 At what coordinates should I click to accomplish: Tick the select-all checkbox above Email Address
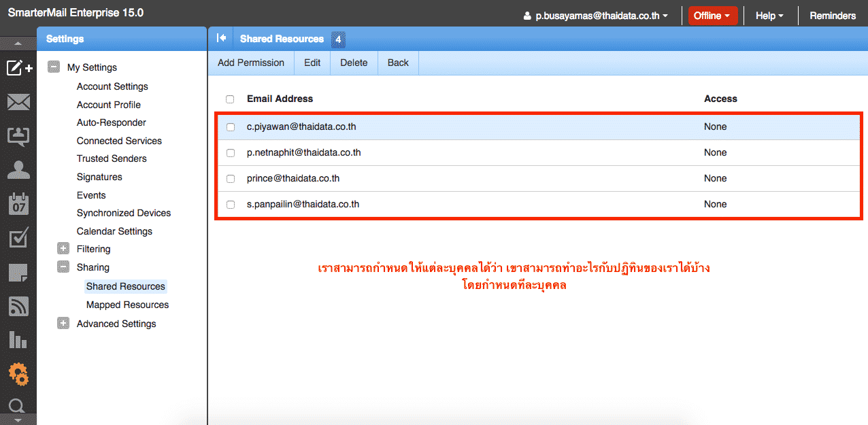coord(230,99)
